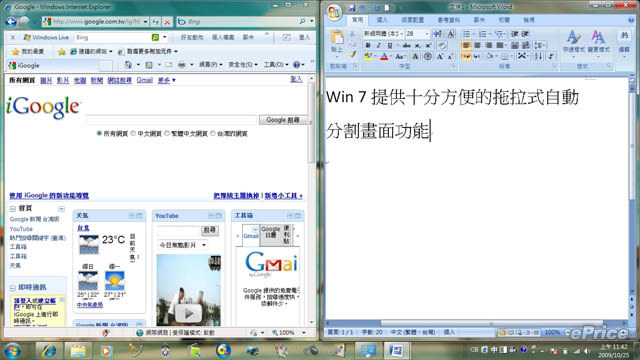Click the IE refresh button beside address bar
This screenshot has width=640, height=360.
point(156,22)
